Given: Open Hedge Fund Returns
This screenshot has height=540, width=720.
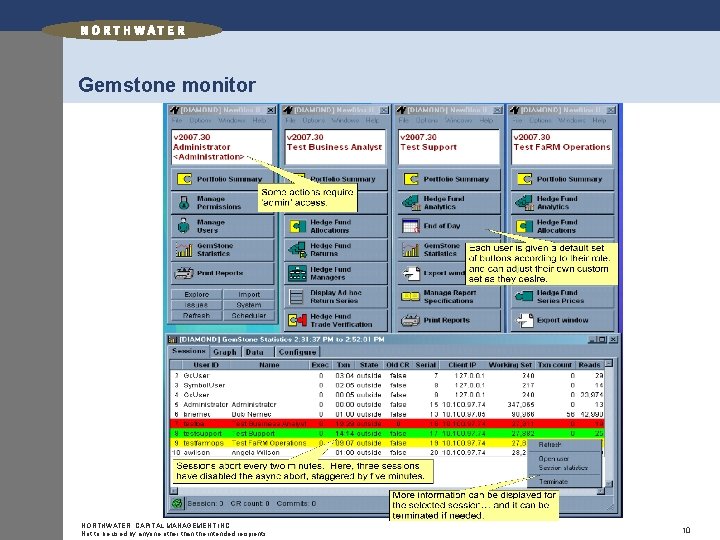Looking at the screenshot, I should 336,250.
